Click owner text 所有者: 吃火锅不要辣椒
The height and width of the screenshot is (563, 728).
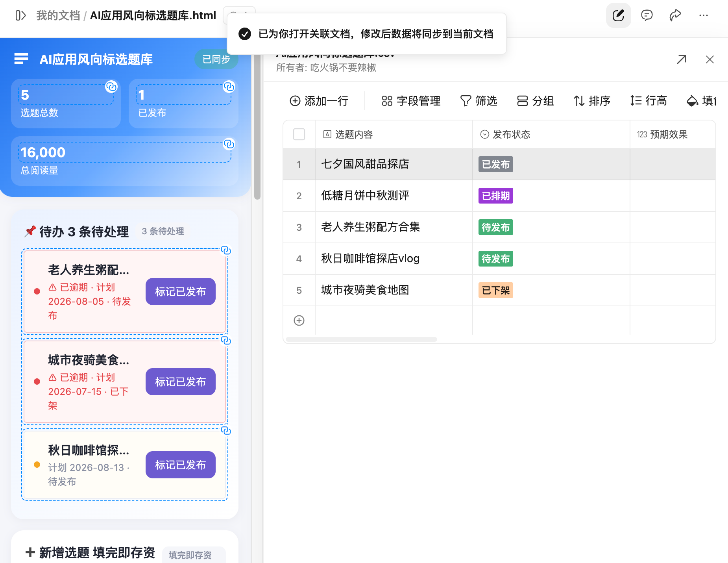coord(326,68)
